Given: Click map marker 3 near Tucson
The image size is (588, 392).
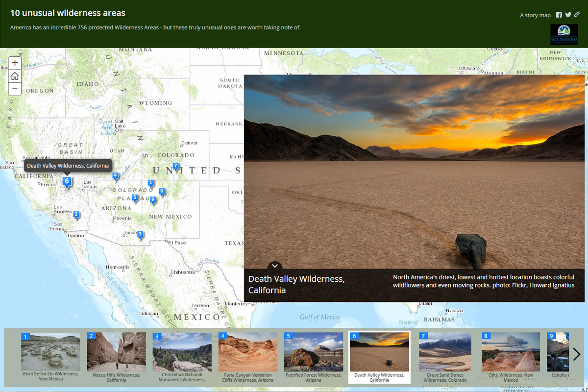Looking at the screenshot, I should (140, 234).
